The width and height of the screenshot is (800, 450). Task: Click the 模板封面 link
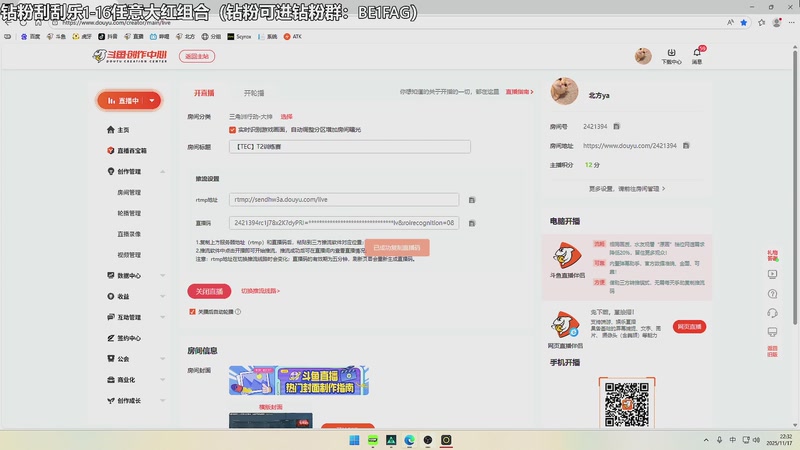click(270, 407)
